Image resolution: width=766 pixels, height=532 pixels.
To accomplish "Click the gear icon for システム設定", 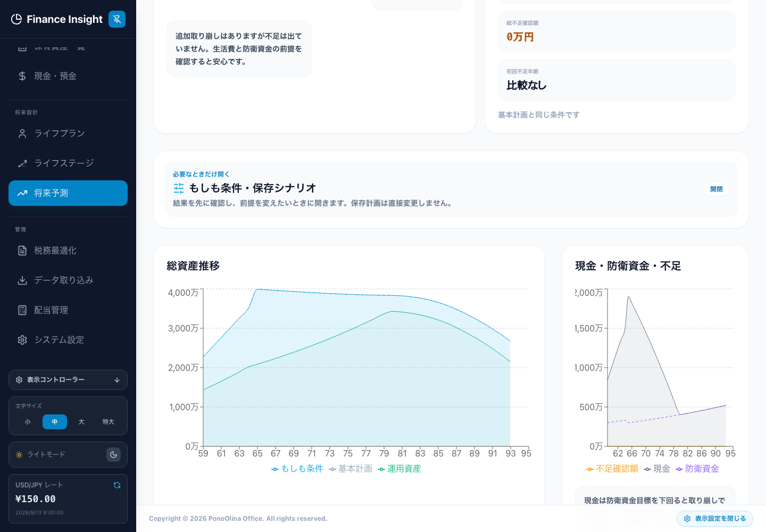I will [22, 340].
